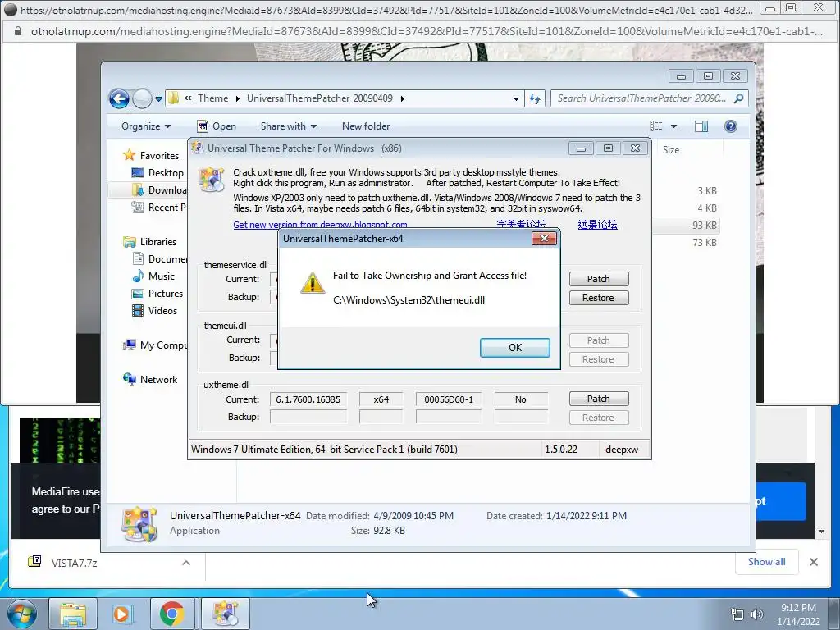Image resolution: width=840 pixels, height=630 pixels.
Task: Switch to Chrome from taskbar
Action: tap(171, 614)
